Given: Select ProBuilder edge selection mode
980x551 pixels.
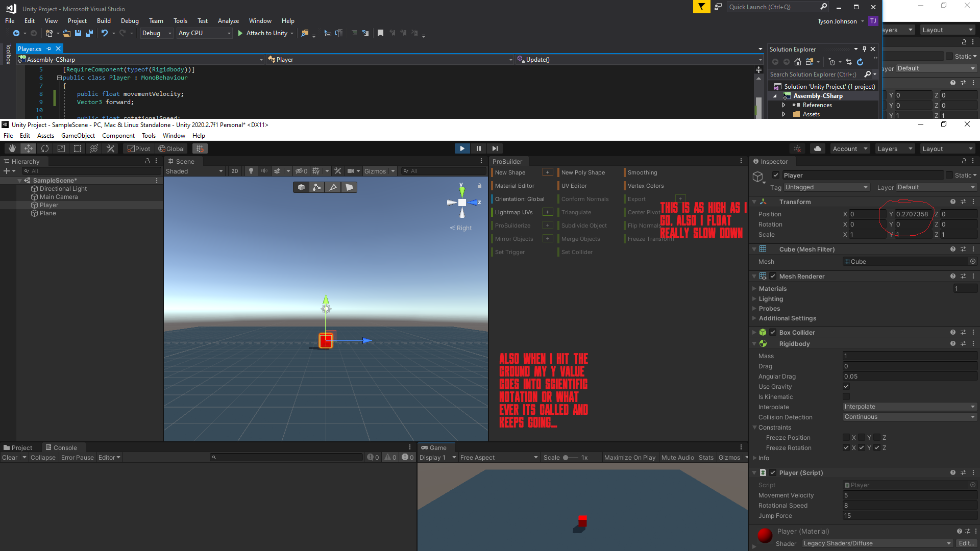Looking at the screenshot, I should coord(333,187).
